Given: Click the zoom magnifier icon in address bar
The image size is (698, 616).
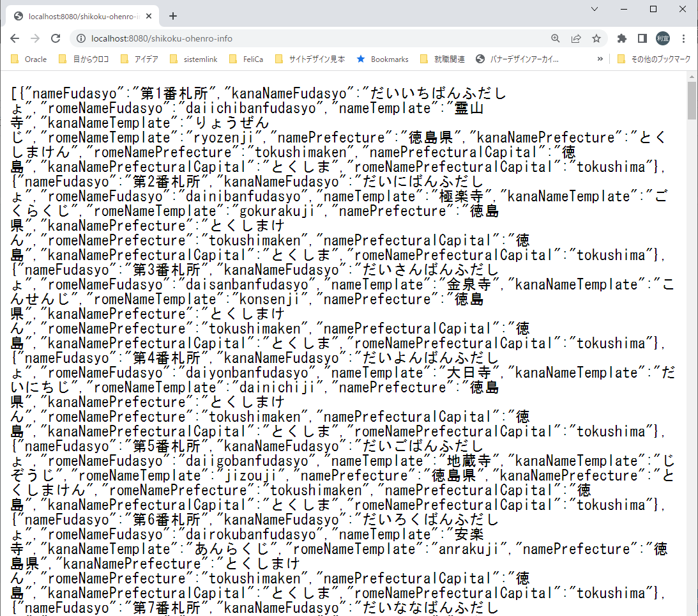Looking at the screenshot, I should pyautogui.click(x=555, y=38).
